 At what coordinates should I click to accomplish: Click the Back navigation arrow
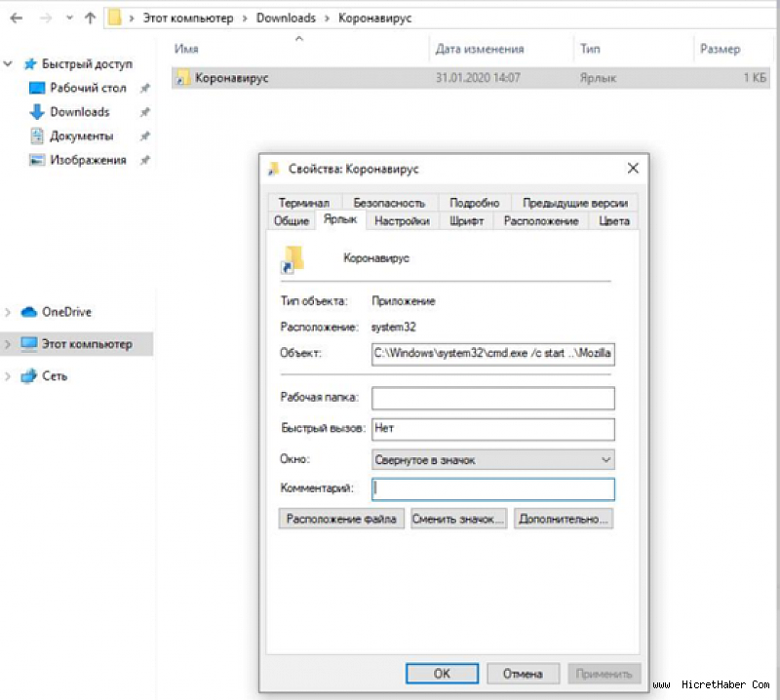pos(17,18)
